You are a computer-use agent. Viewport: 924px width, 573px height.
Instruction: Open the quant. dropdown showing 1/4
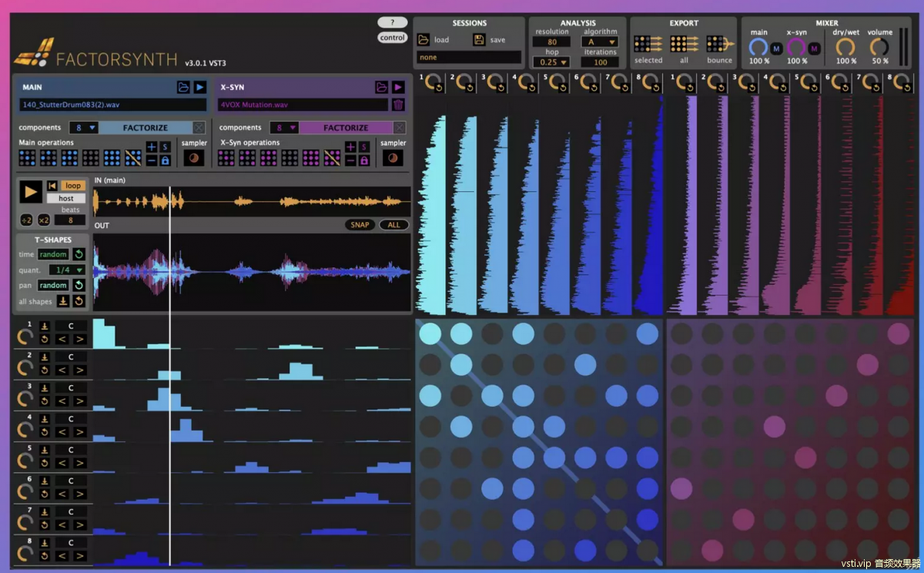pos(67,270)
